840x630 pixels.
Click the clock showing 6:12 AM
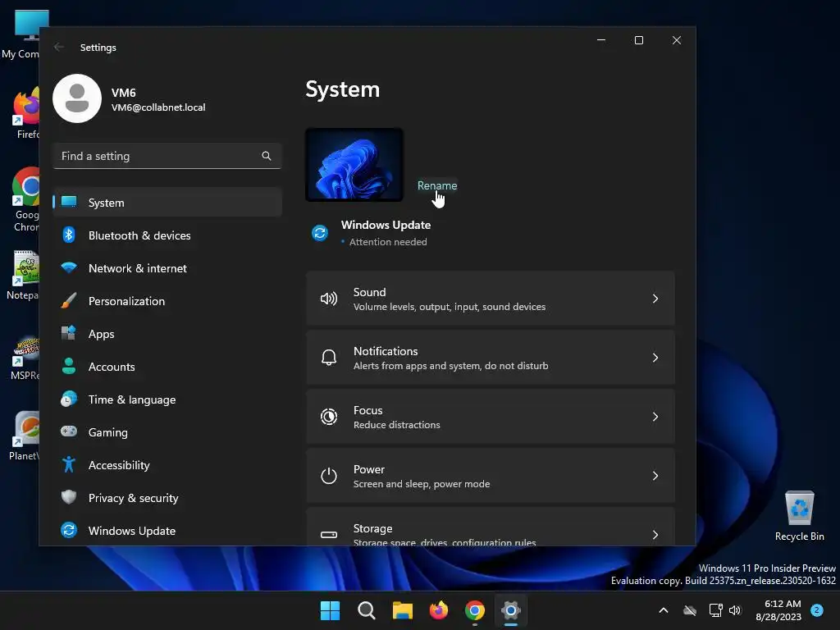[783, 604]
